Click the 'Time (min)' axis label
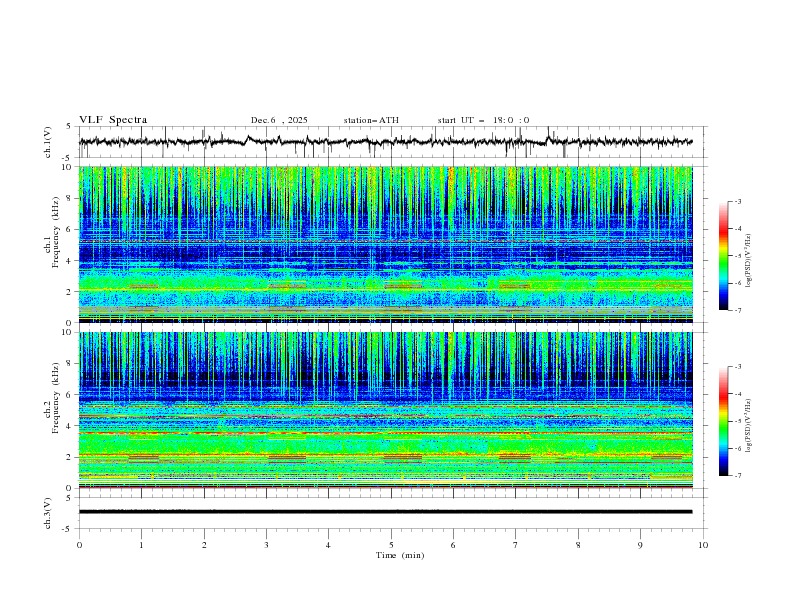Viewport: 792px width, 612px height. [x=400, y=555]
